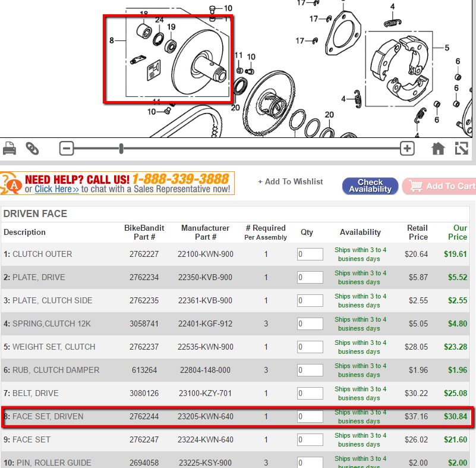476x468 pixels.
Task: Click quantity field for SPRING, CLUTCH 12K
Action: (310, 323)
